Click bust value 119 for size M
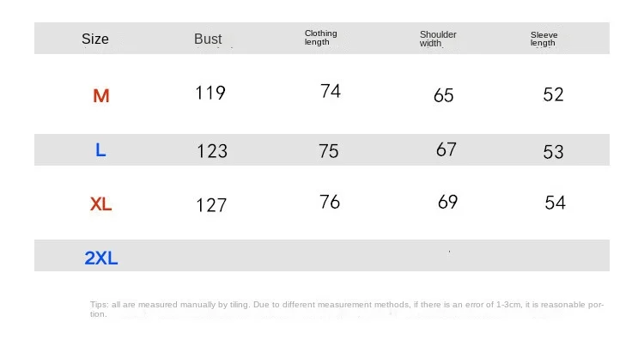Image resolution: width=644 pixels, height=346 pixels. pyautogui.click(x=210, y=93)
